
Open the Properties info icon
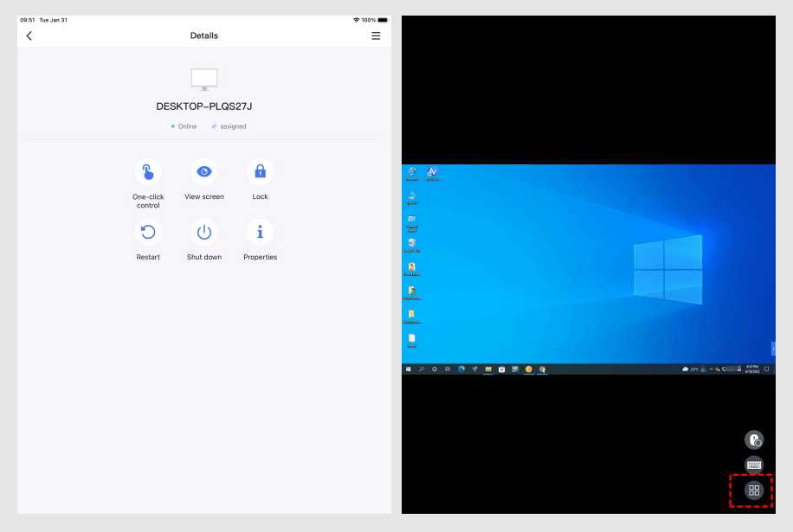[x=260, y=232]
